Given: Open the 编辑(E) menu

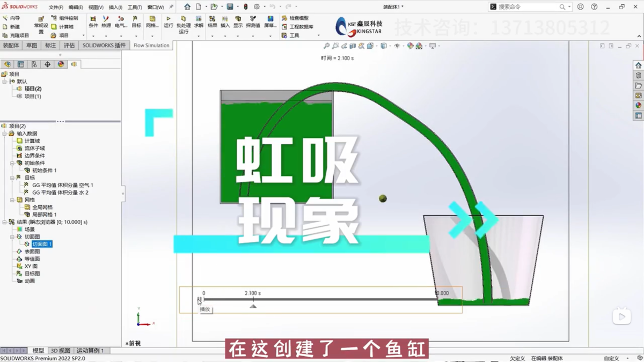Looking at the screenshot, I should (76, 8).
